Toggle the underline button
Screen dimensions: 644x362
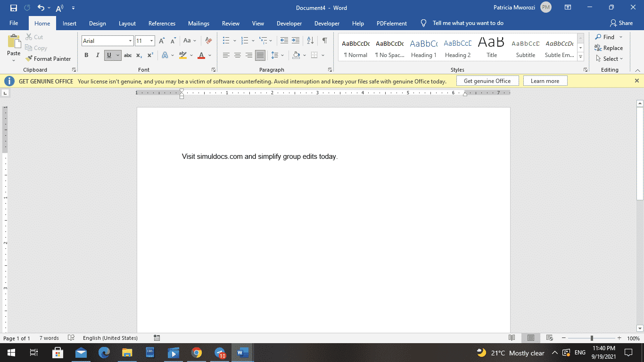pos(108,55)
